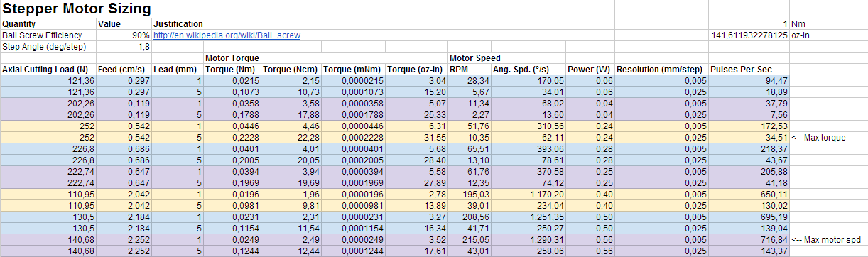Select the mNm torque cell 0,0000446
Viewport: 868px width, 257px height.
(x=353, y=126)
